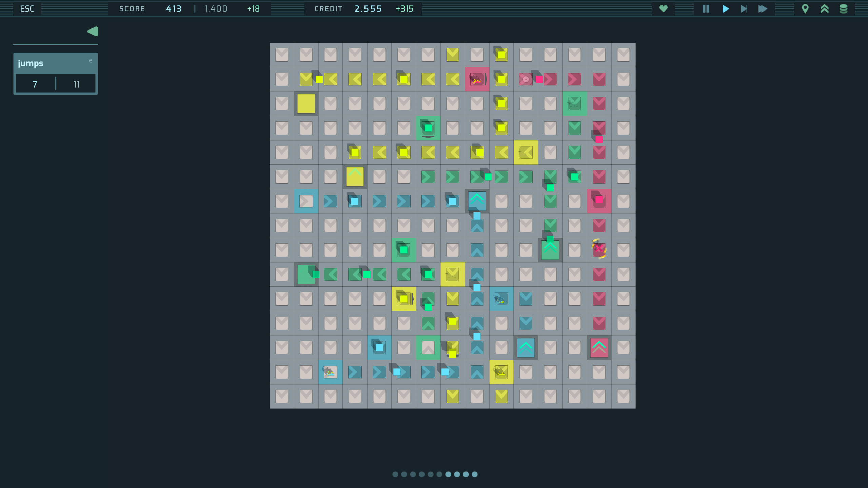Collapse the jumps panel with the back arrow
This screenshot has height=488, width=868.
click(92, 31)
